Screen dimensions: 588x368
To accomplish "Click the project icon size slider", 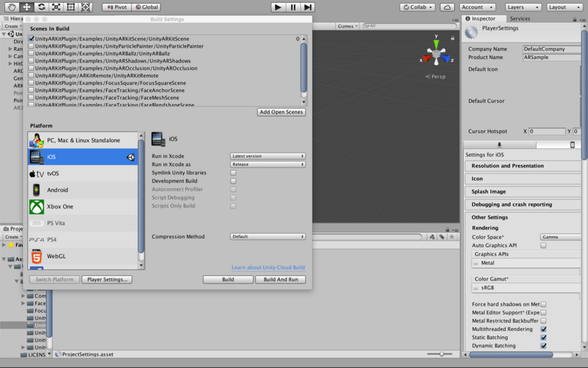I will (x=441, y=354).
